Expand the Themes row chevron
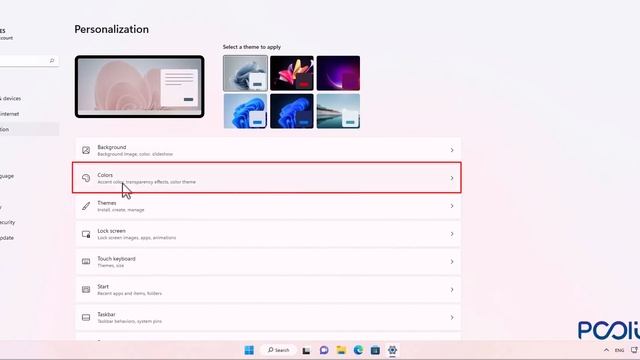The height and width of the screenshot is (360, 640). coord(452,206)
